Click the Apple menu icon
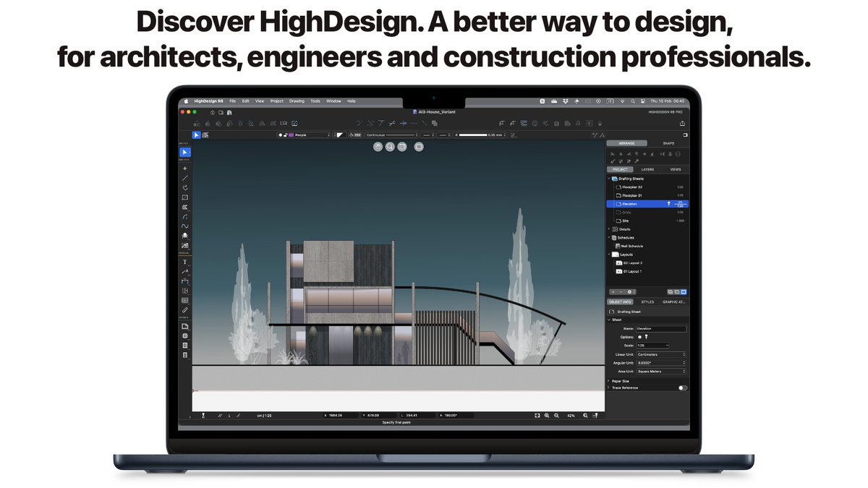 pyautogui.click(x=185, y=101)
